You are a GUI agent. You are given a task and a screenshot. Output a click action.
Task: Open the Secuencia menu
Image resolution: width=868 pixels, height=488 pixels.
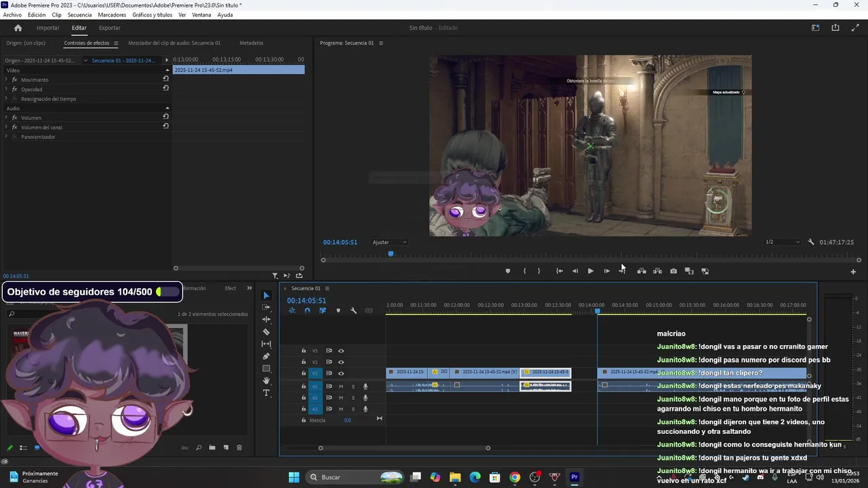click(x=79, y=14)
